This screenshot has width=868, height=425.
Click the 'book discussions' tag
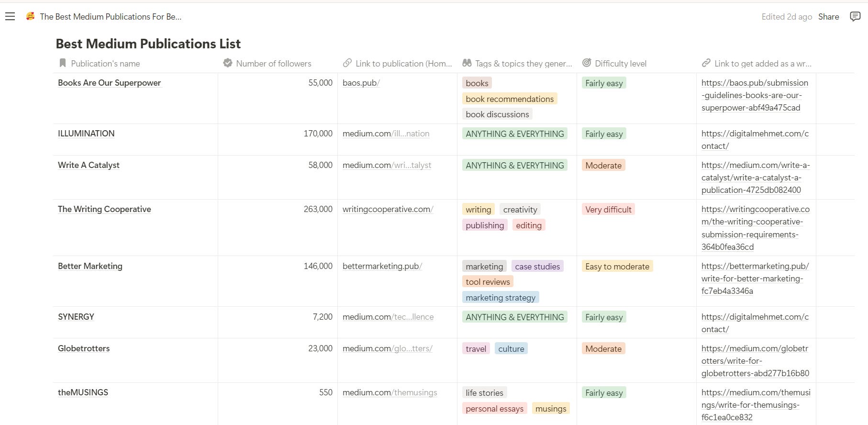[x=497, y=114]
